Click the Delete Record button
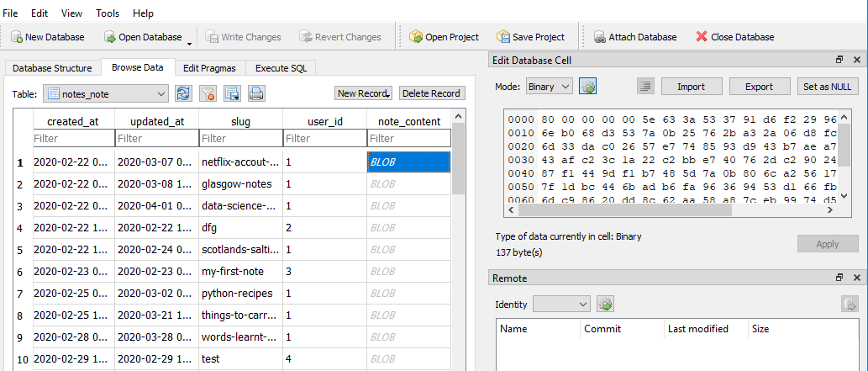Screen dimensions: 868x371 coord(431,93)
